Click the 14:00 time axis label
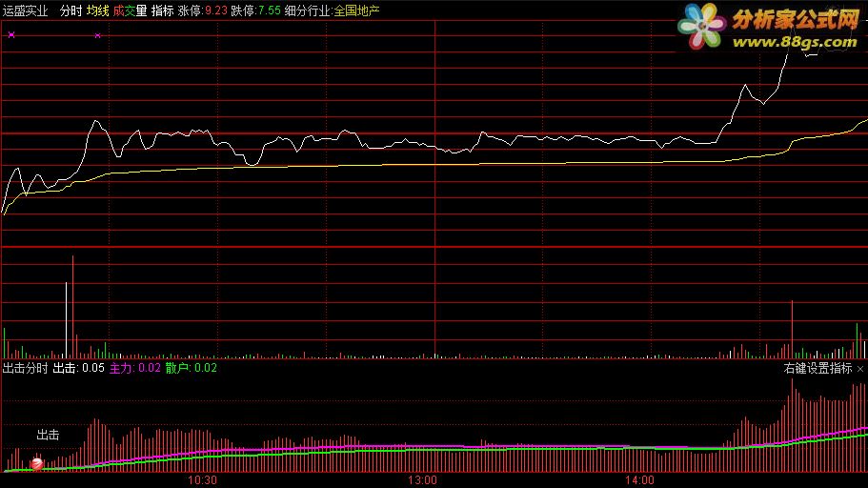 coord(640,480)
